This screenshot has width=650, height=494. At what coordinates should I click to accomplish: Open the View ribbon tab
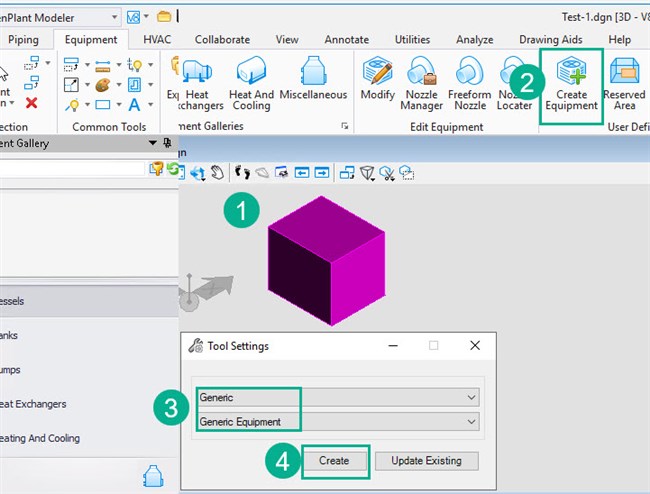pyautogui.click(x=287, y=40)
